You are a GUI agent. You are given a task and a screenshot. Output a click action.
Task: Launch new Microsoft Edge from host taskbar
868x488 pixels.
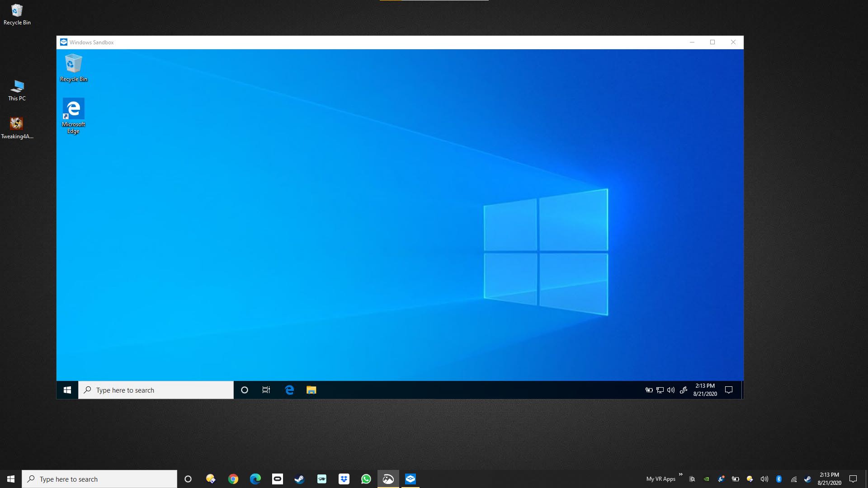[x=255, y=479]
